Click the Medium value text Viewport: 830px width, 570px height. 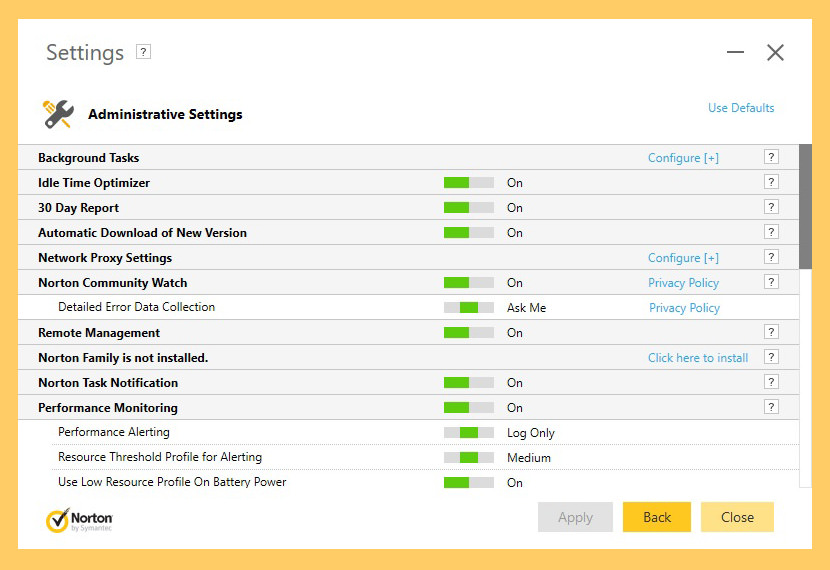(529, 458)
